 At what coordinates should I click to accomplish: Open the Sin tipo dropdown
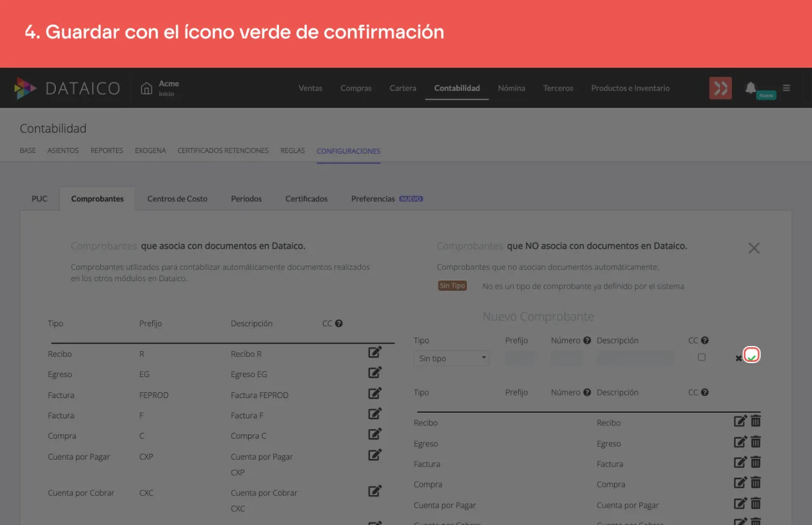(x=452, y=358)
